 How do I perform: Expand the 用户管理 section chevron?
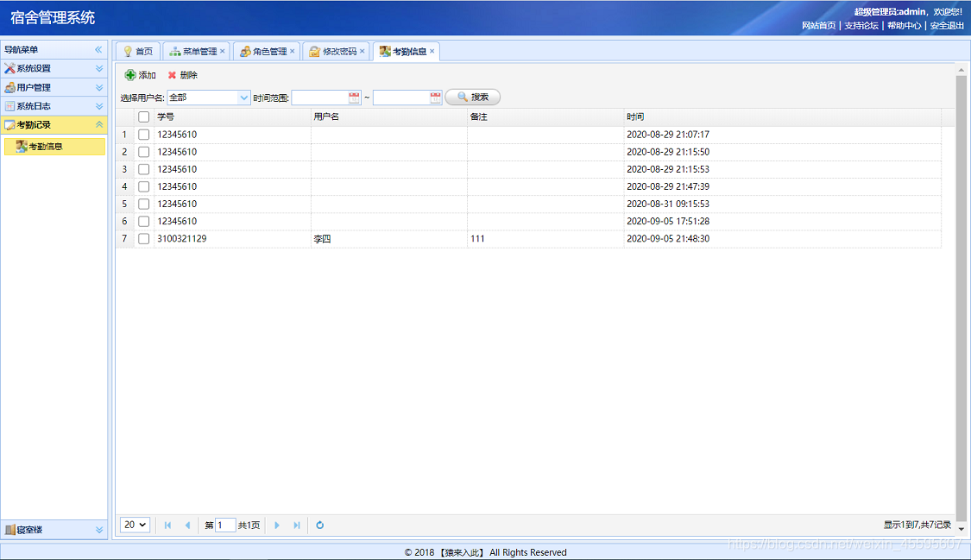pyautogui.click(x=99, y=87)
